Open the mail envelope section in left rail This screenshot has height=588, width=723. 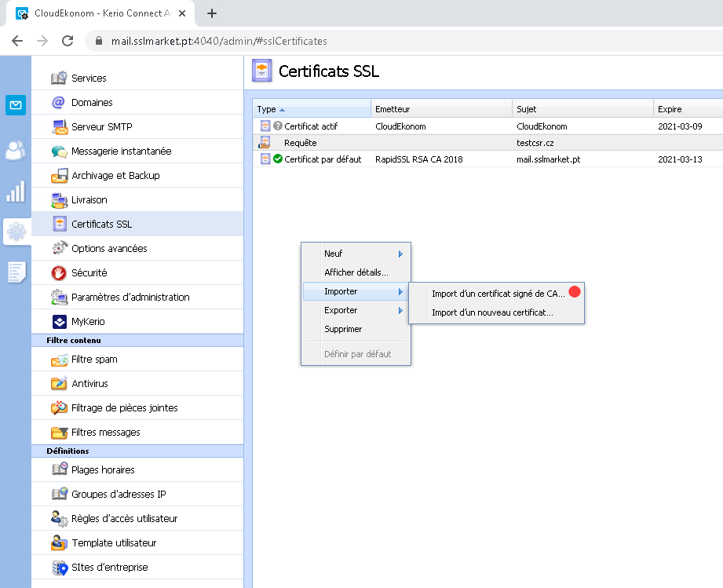pyautogui.click(x=16, y=105)
